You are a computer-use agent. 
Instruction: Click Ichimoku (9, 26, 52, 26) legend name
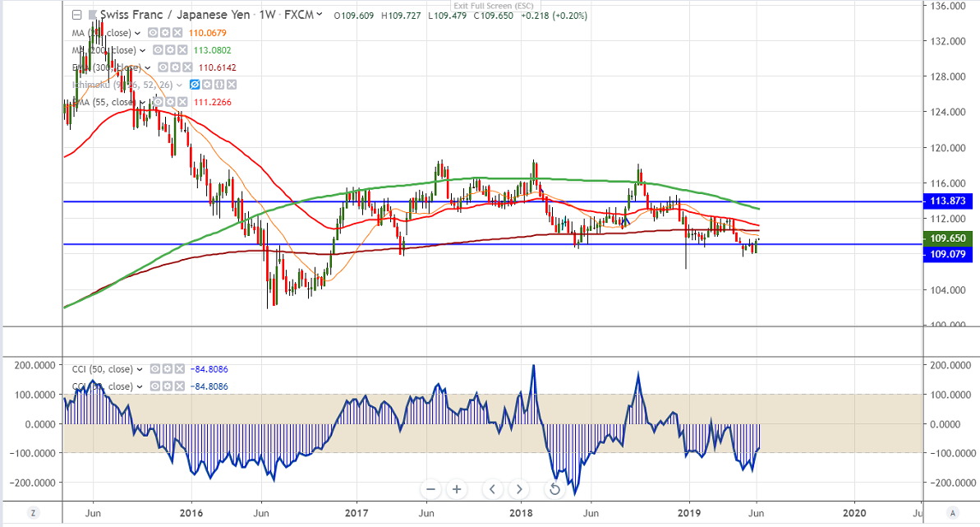(122, 86)
